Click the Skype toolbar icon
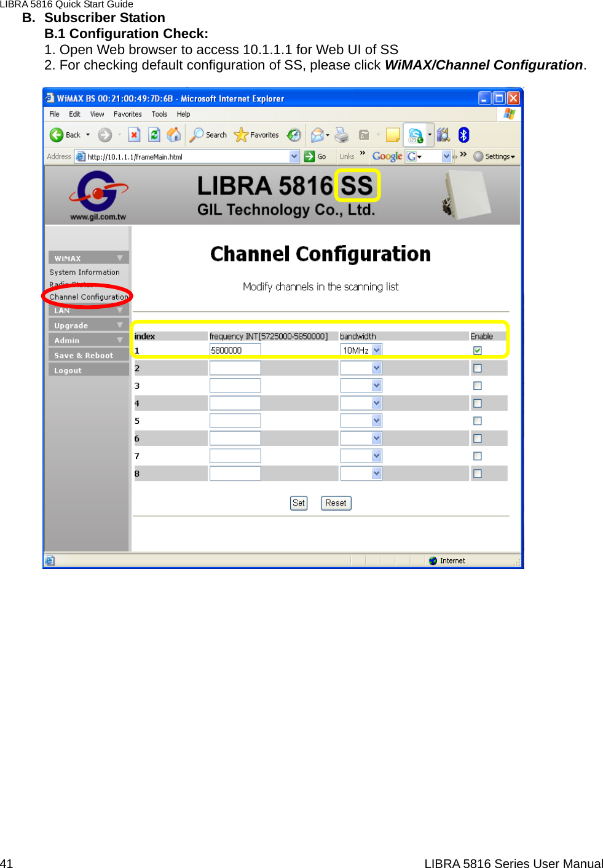This screenshot has height=868, width=603. [x=416, y=135]
